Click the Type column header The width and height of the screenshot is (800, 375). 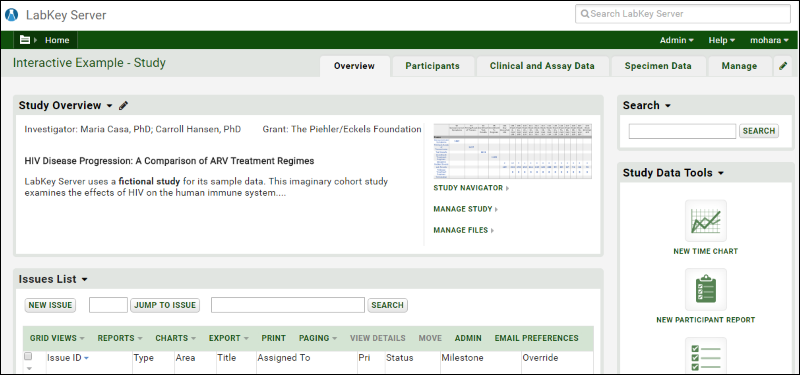[143, 358]
